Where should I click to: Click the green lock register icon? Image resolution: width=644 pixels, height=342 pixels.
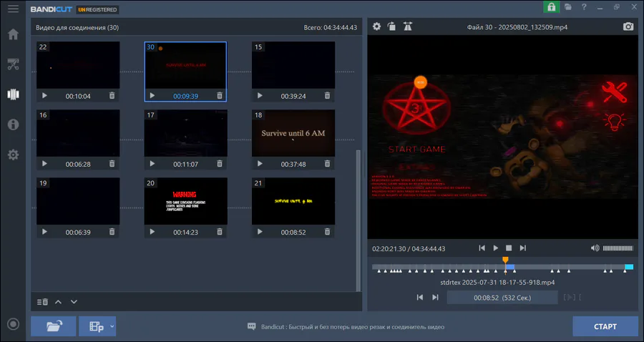click(552, 7)
